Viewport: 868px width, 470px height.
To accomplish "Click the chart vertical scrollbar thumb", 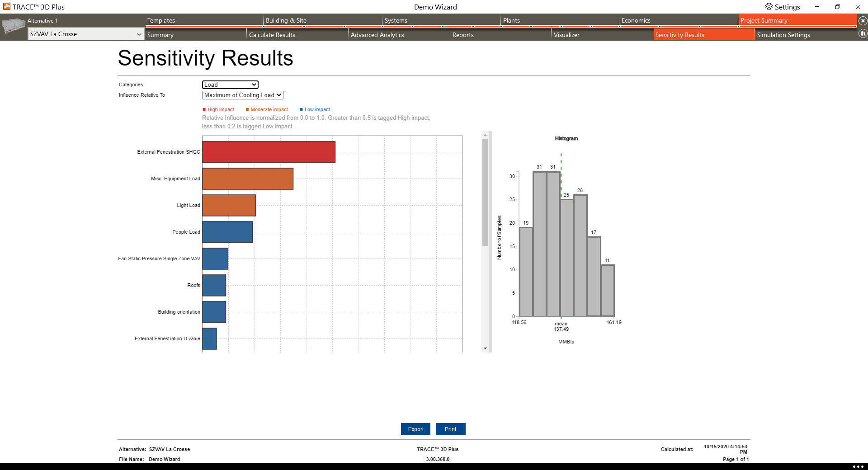I will tap(485, 192).
